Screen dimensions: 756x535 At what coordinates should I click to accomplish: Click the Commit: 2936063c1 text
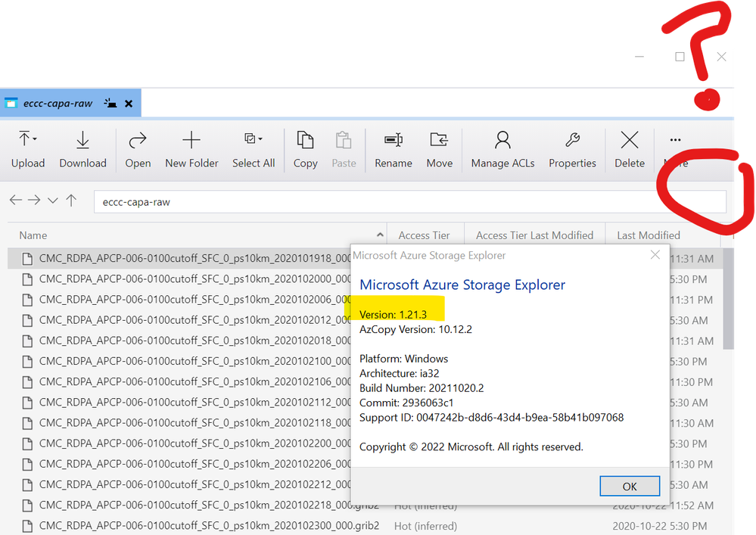tap(406, 403)
